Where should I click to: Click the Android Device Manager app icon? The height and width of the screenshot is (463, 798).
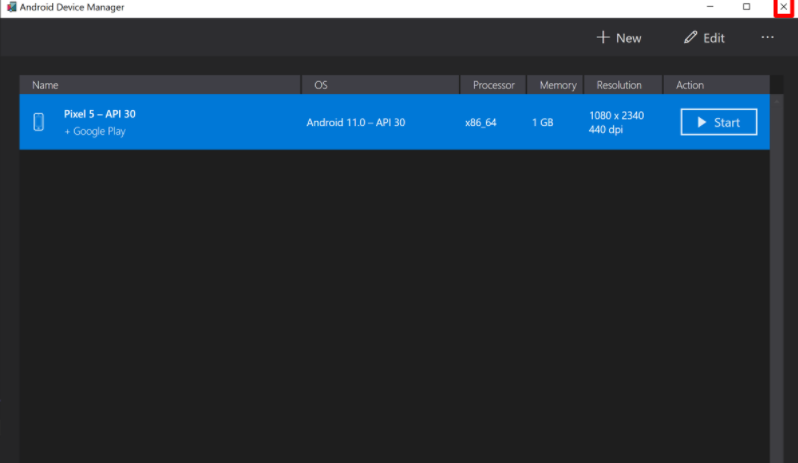pos(11,7)
